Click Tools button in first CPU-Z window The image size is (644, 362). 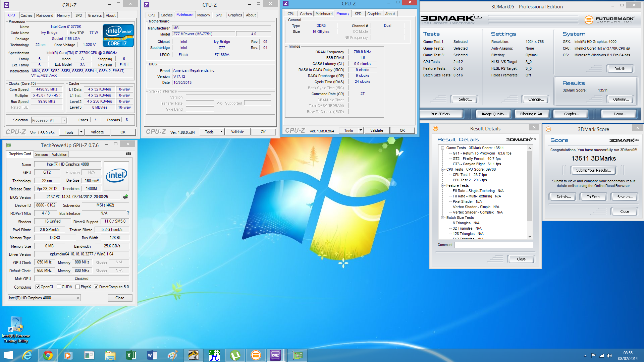(x=69, y=132)
